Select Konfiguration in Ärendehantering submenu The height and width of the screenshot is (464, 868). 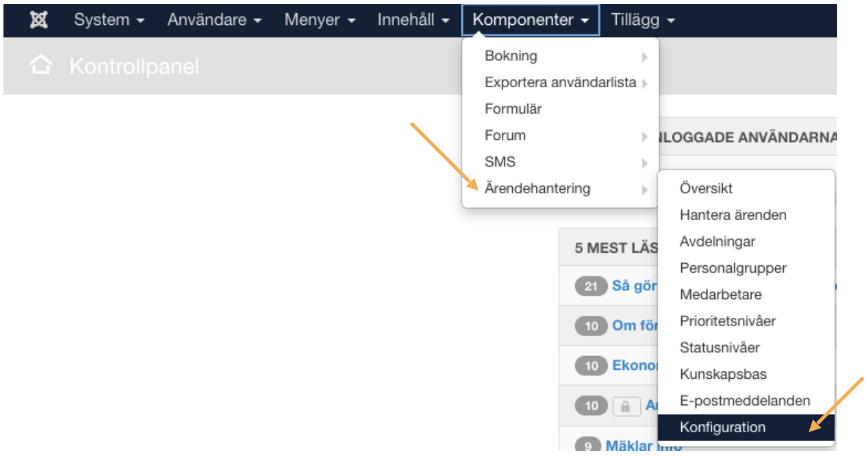(x=722, y=427)
